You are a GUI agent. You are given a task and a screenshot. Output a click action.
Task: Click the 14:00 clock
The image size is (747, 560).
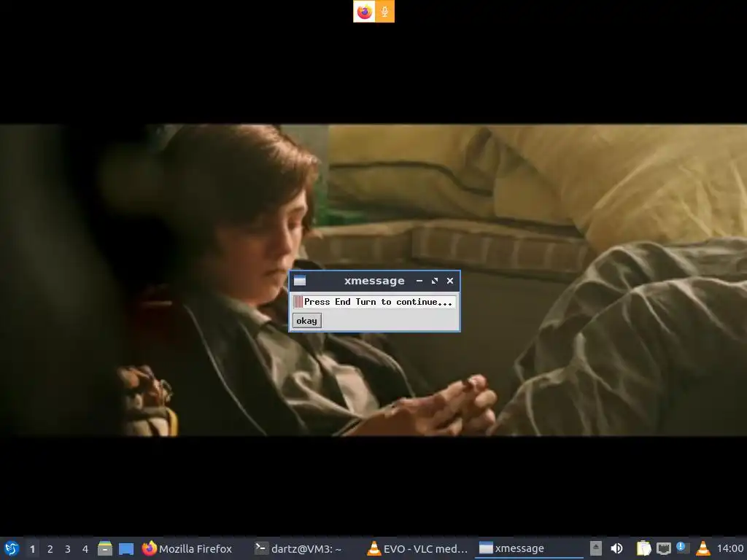coord(729,548)
